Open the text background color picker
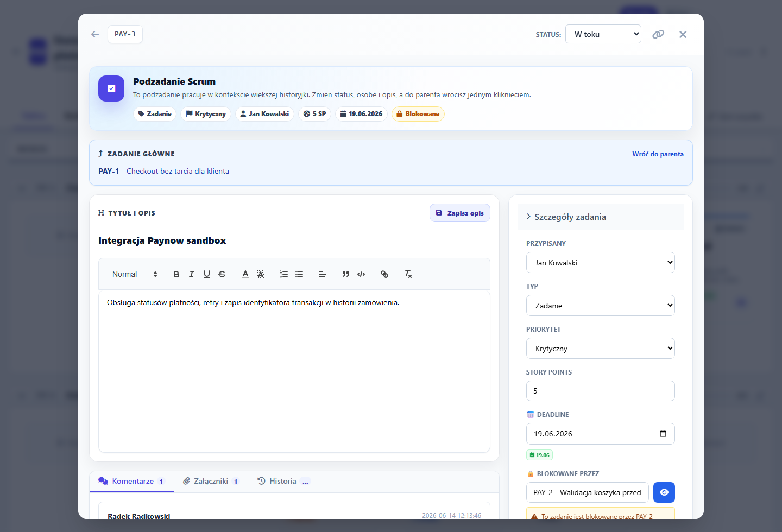The image size is (782, 532). pyautogui.click(x=261, y=274)
